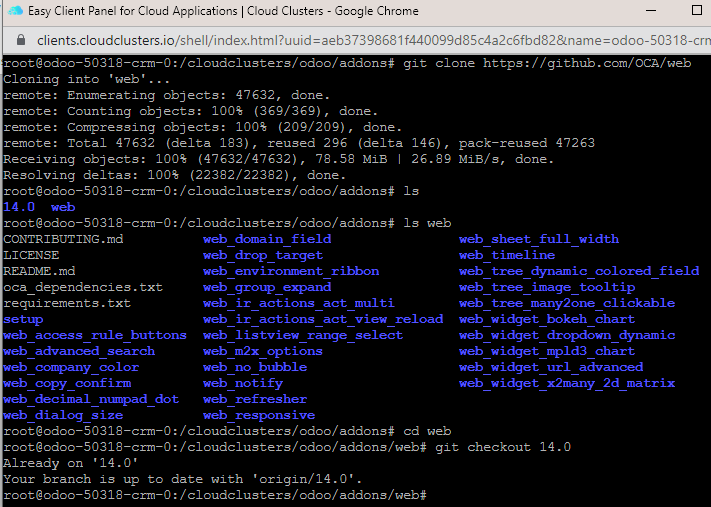Maximize the Chrome window
Image resolution: width=711 pixels, height=507 pixels.
pyautogui.click(x=697, y=10)
